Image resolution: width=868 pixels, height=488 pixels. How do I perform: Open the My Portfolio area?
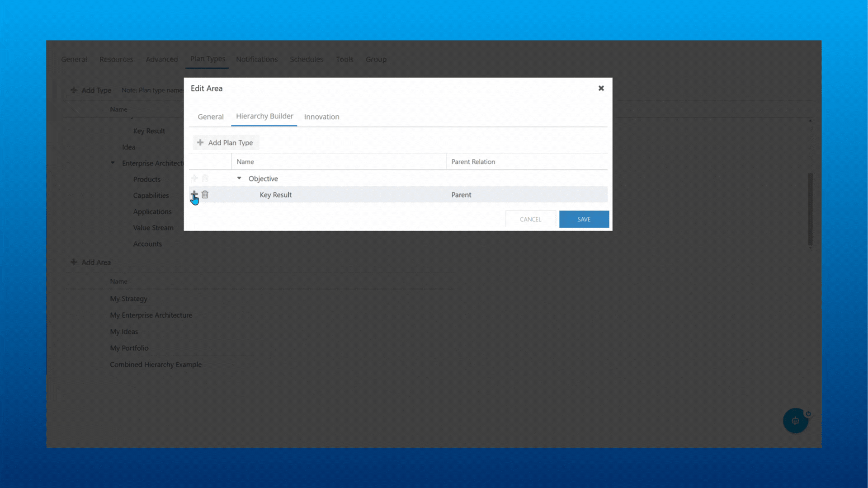(x=129, y=348)
